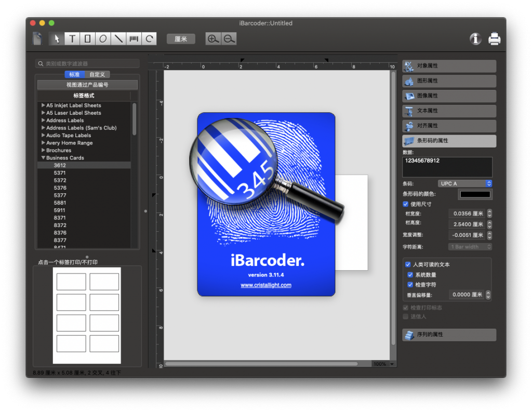Open the 1 Bar width dropdown
Screen dimensions: 532x412
470,247
